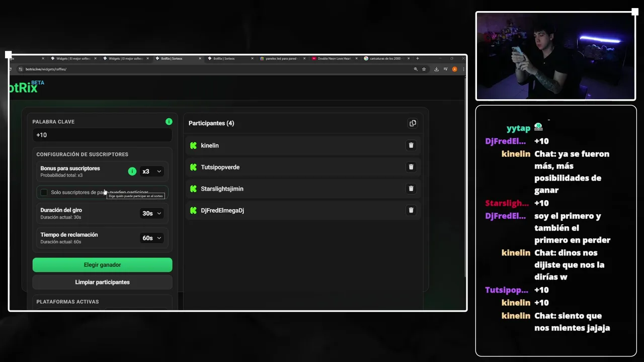Remove DjFredElmegaDj with the trash icon

pyautogui.click(x=411, y=210)
